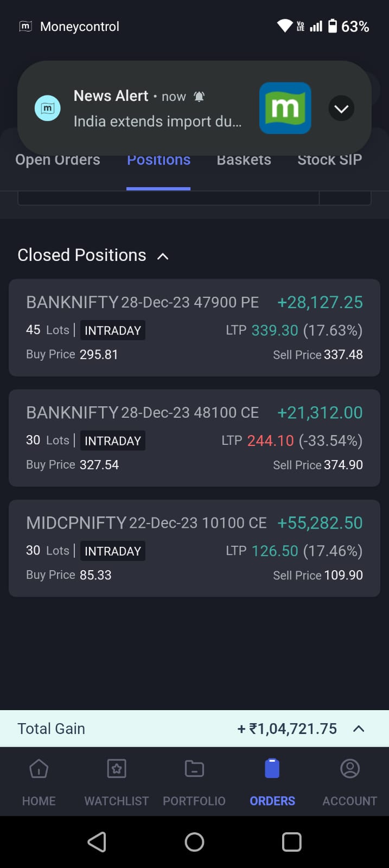Open the Portfolio folder icon

point(194,769)
